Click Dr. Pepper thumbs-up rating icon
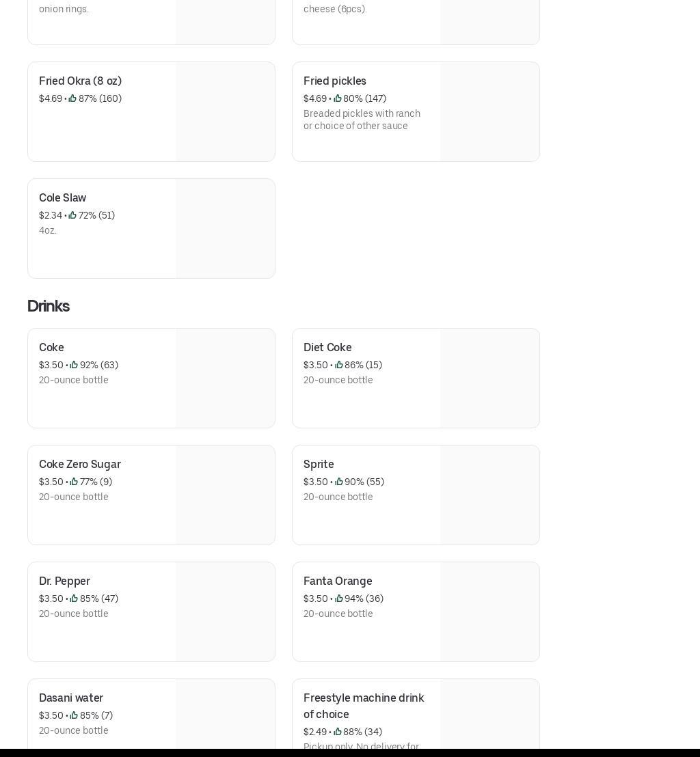The width and height of the screenshot is (700, 757). [x=74, y=598]
